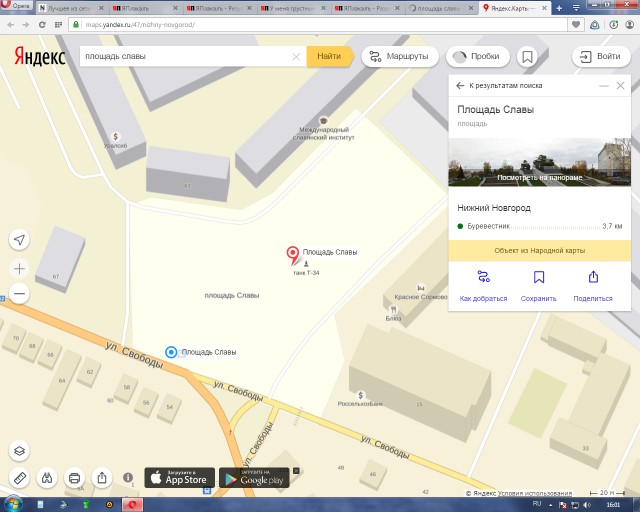Click Войти to sign in

pos(601,56)
